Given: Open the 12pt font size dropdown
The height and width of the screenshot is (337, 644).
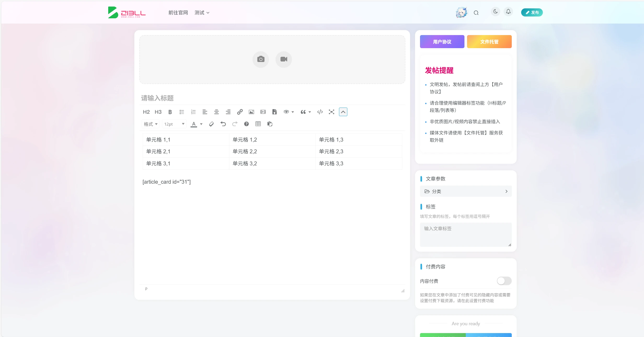Looking at the screenshot, I should pos(174,124).
